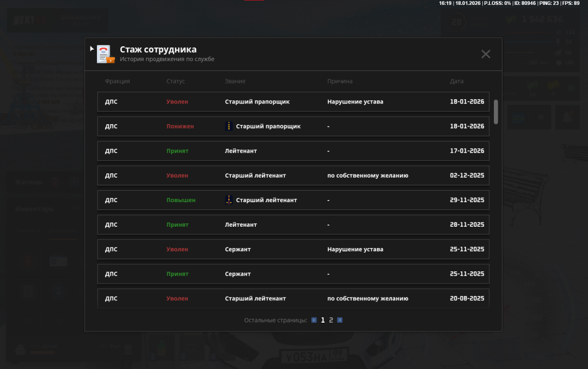Open page 2 of the history
Screen dimensions: 588x369
point(331,320)
